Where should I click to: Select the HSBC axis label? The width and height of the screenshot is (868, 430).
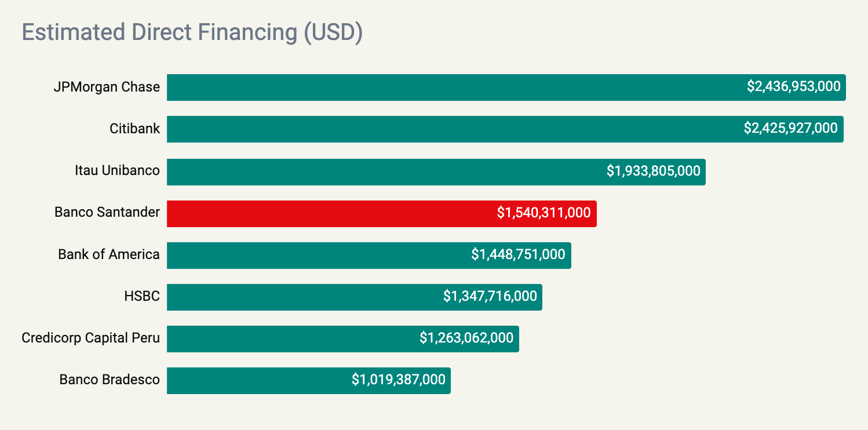(142, 296)
